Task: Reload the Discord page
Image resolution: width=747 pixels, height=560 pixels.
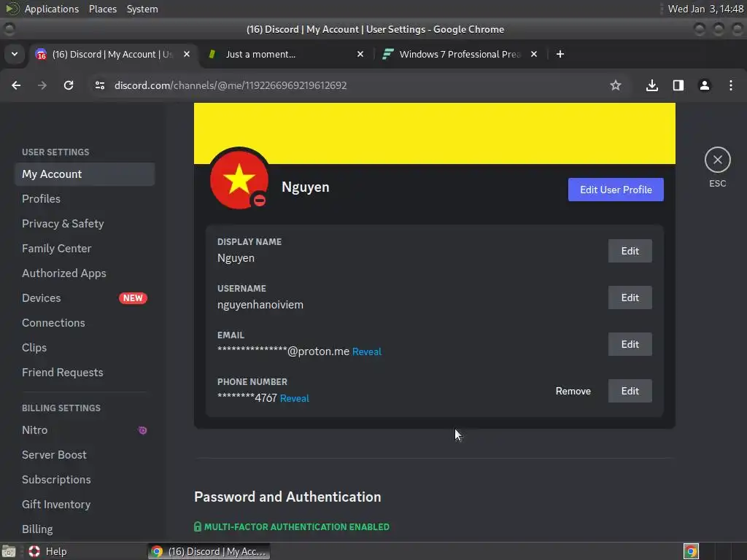Action: pyautogui.click(x=69, y=85)
